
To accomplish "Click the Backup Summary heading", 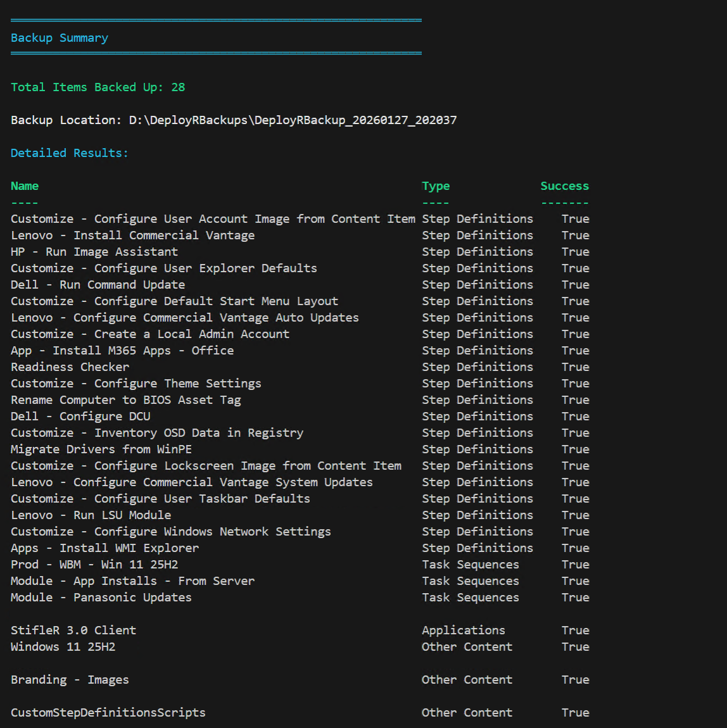I will coord(60,38).
